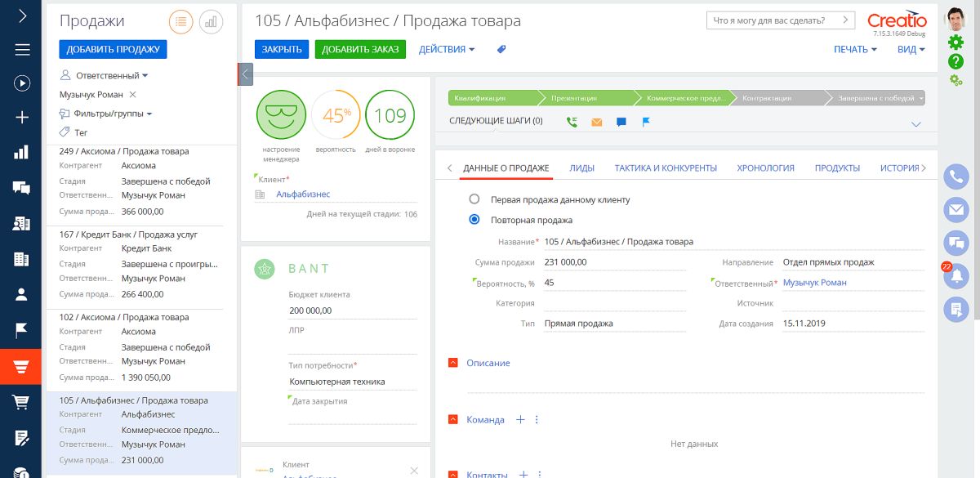
Task: Collapse the Контакты section toggle
Action: [x=453, y=474]
